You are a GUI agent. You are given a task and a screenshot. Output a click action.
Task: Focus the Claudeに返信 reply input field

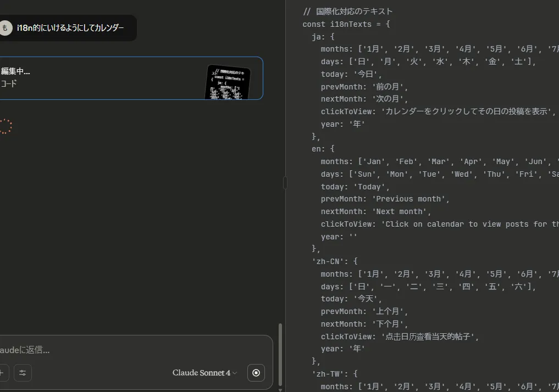pyautogui.click(x=132, y=350)
